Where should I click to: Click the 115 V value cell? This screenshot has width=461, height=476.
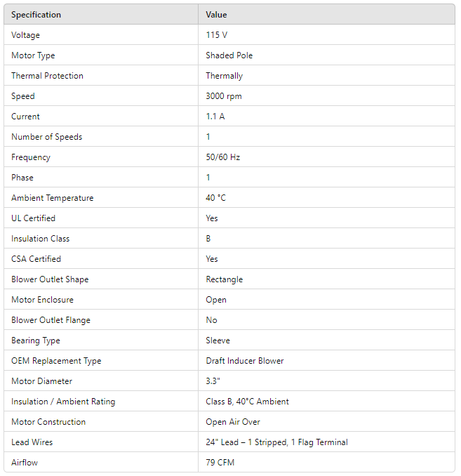216,35
